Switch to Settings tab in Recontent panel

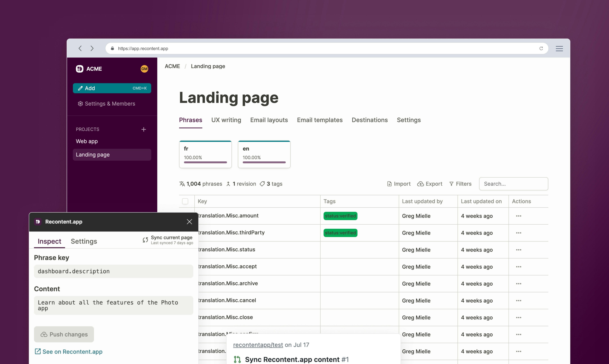point(84,241)
